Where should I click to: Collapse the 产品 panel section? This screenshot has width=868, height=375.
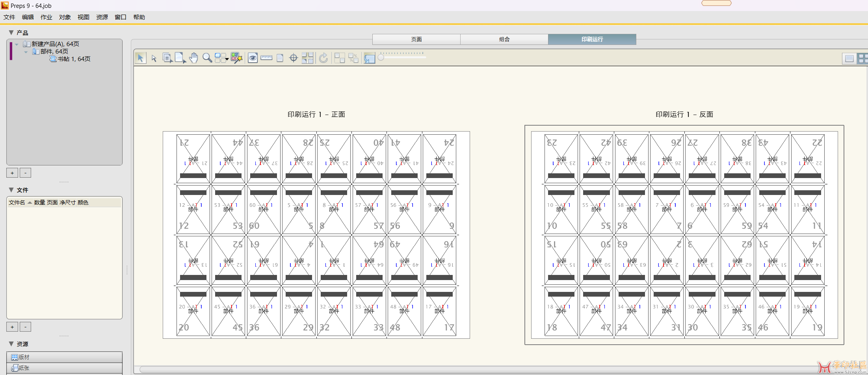11,32
